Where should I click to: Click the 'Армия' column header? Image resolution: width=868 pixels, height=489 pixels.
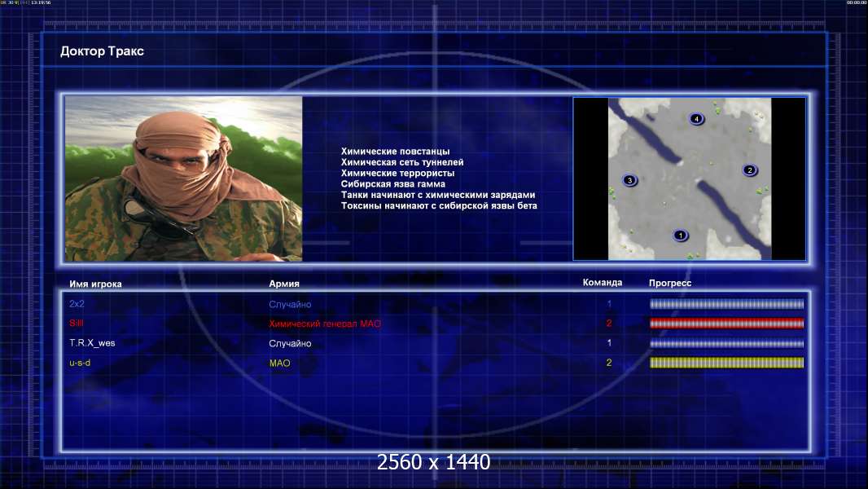[x=284, y=284]
